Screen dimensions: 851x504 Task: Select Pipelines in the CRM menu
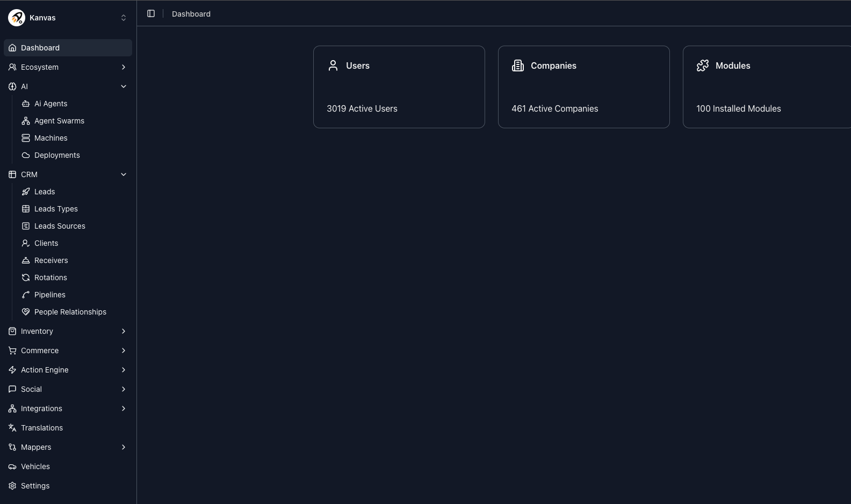click(x=49, y=295)
